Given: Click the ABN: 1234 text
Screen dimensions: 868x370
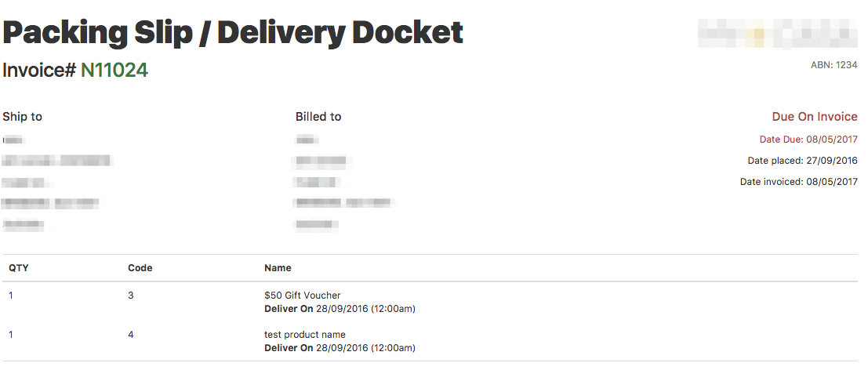Looking at the screenshot, I should click(834, 65).
